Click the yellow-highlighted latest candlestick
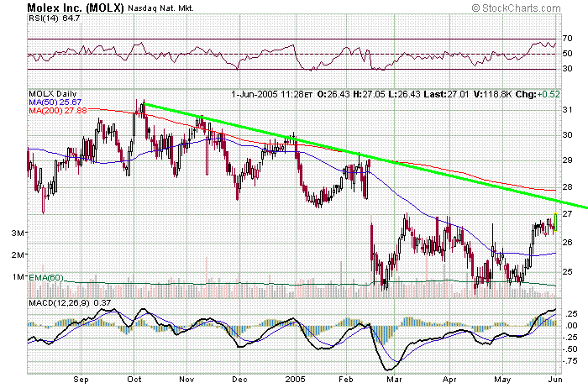Screen dimensions: 588x388 tap(556, 222)
